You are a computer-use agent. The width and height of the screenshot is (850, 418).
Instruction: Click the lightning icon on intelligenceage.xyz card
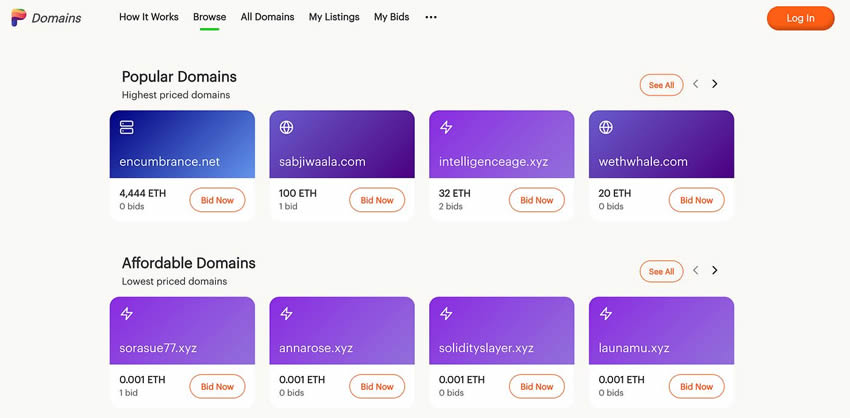pyautogui.click(x=447, y=128)
